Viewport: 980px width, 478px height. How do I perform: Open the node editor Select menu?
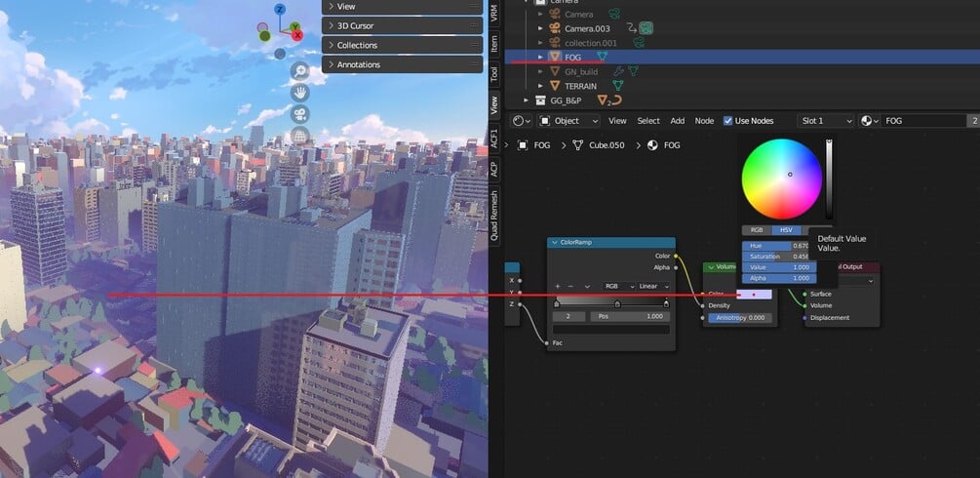(x=648, y=121)
